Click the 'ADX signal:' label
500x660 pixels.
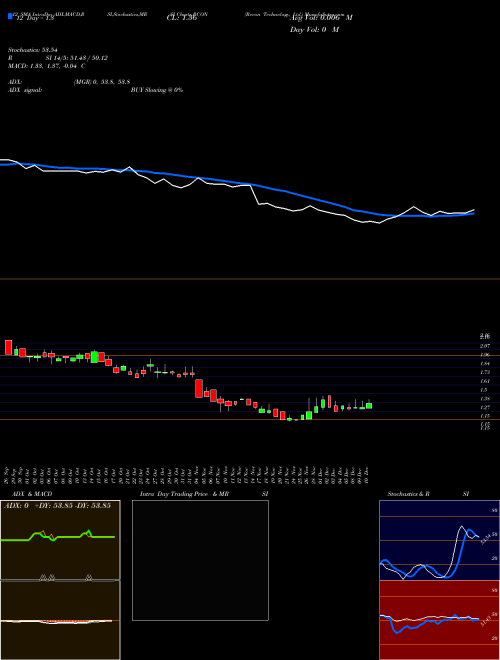(x=25, y=90)
